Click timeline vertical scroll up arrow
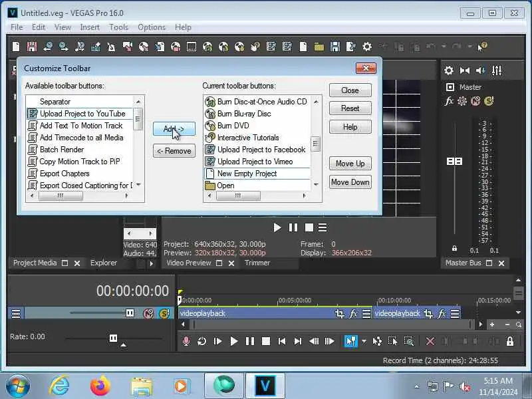 pyautogui.click(x=519, y=280)
